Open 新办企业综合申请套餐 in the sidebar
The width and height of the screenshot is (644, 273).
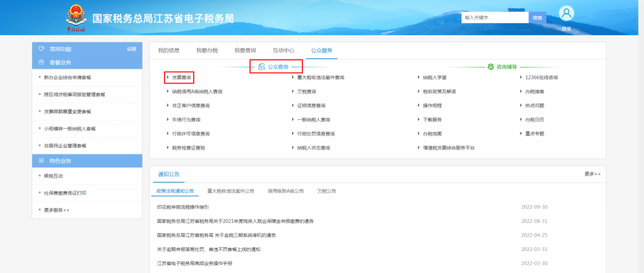click(67, 78)
